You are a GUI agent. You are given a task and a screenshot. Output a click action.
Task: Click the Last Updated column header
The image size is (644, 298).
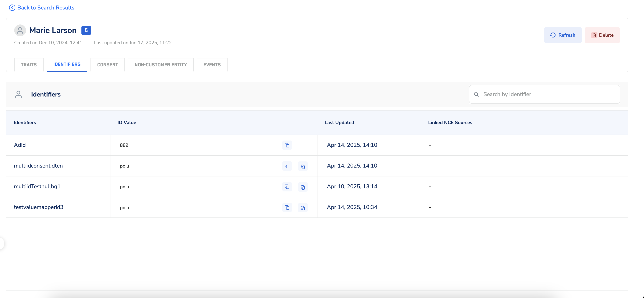coord(339,123)
